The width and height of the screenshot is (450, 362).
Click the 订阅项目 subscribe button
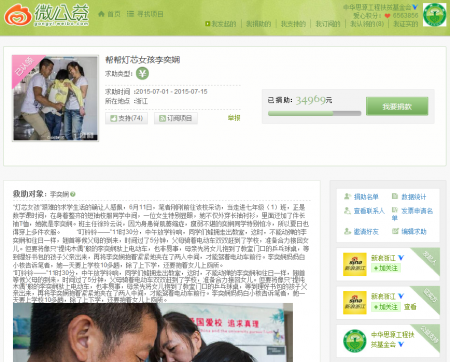[x=176, y=118]
